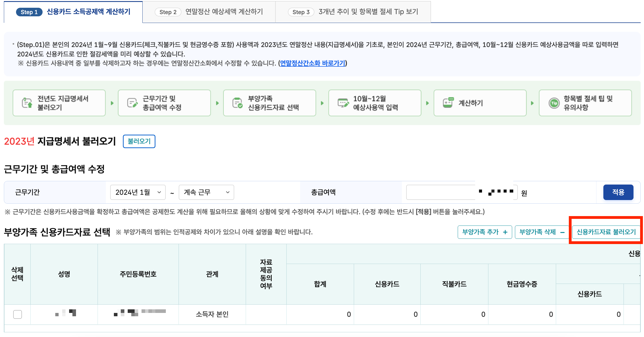Click the minus icon on 부양가족 삭제
Image resolution: width=644 pixels, height=337 pixels.
pos(562,232)
